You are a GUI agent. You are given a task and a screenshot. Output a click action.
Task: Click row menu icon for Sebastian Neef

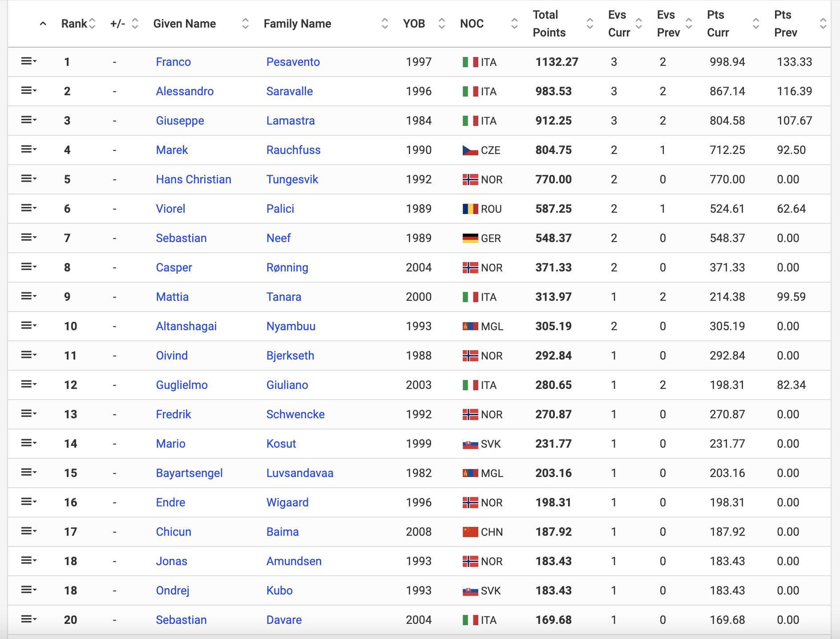click(x=28, y=238)
